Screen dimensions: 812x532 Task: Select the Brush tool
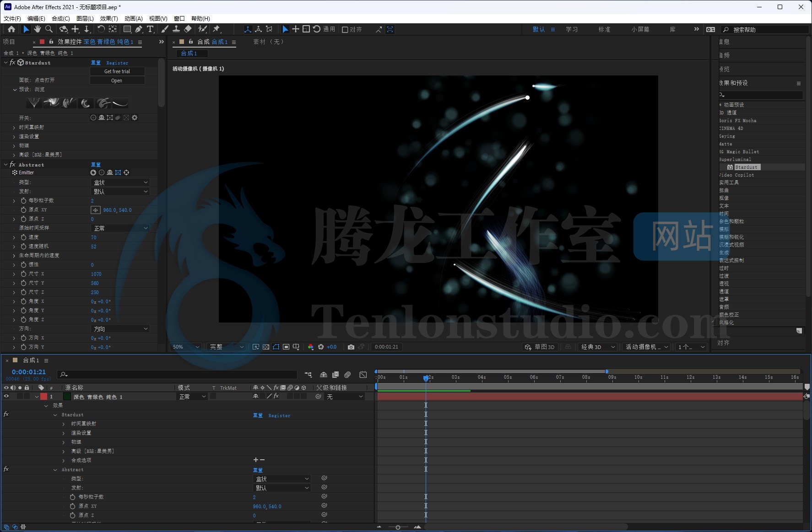coord(165,29)
